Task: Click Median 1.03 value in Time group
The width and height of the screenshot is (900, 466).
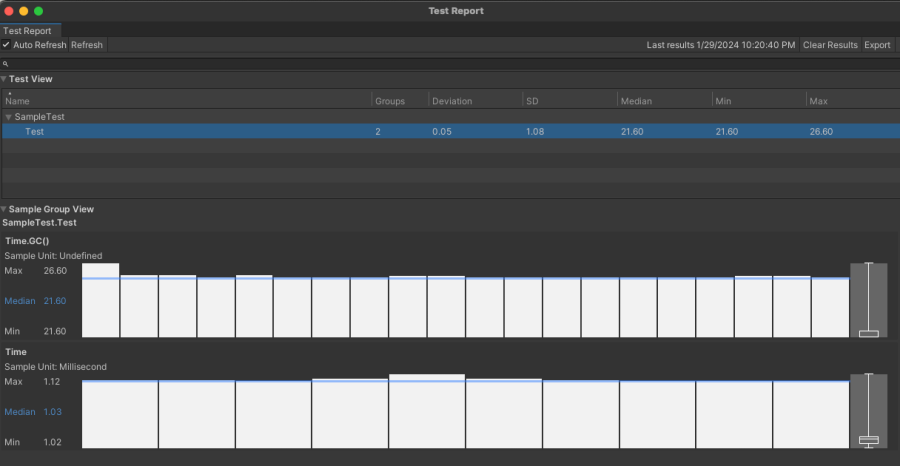Action: point(53,412)
